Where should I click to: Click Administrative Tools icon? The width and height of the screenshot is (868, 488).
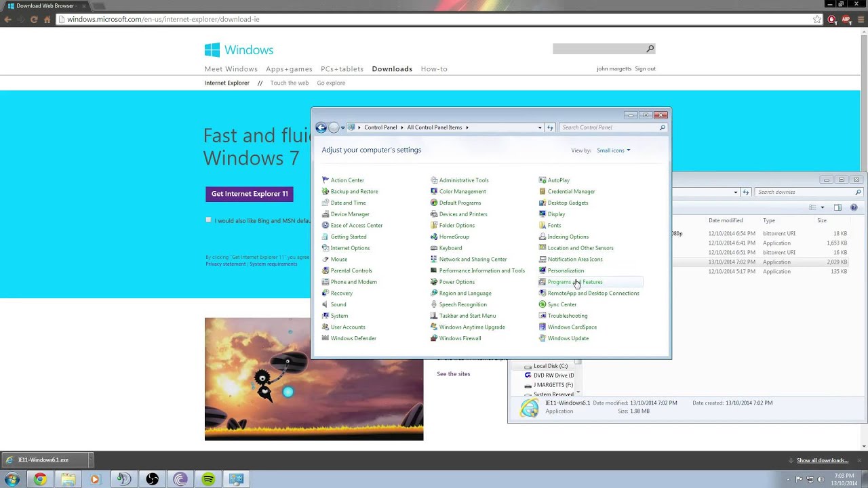tap(434, 180)
